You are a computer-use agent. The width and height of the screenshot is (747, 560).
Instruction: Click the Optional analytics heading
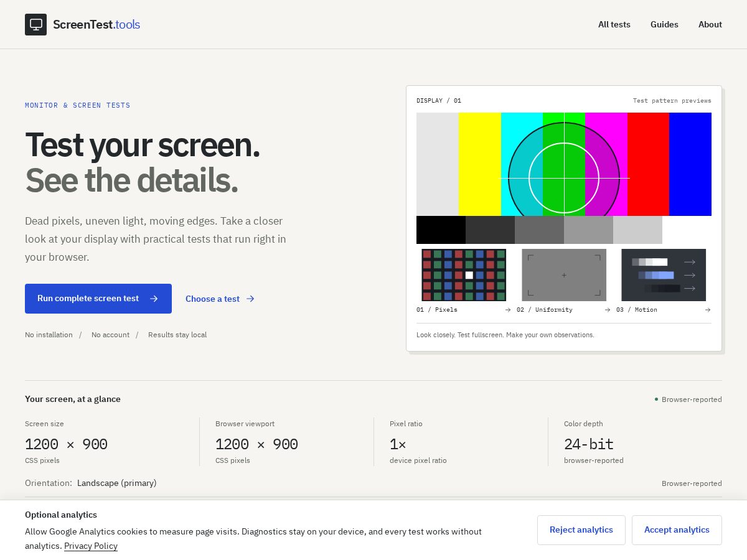coord(61,515)
